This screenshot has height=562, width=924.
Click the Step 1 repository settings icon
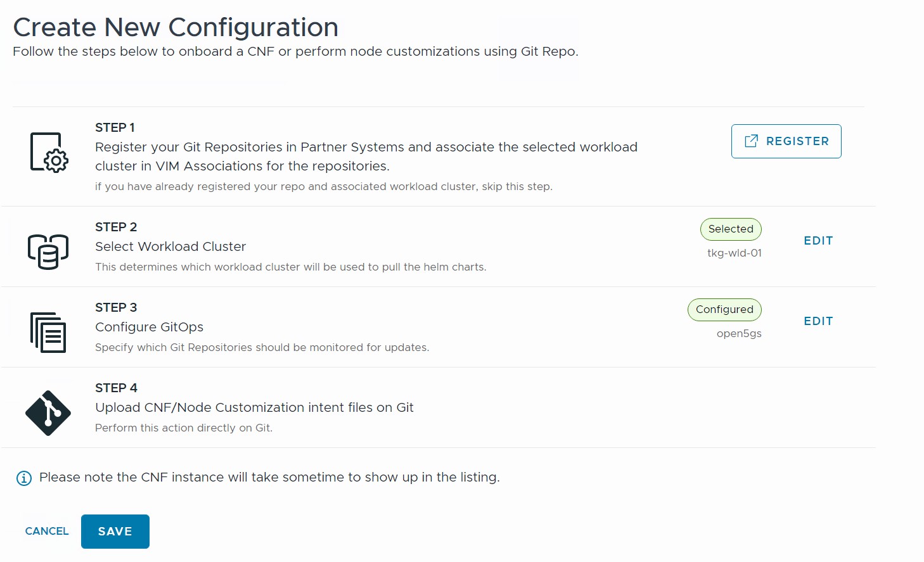(49, 153)
